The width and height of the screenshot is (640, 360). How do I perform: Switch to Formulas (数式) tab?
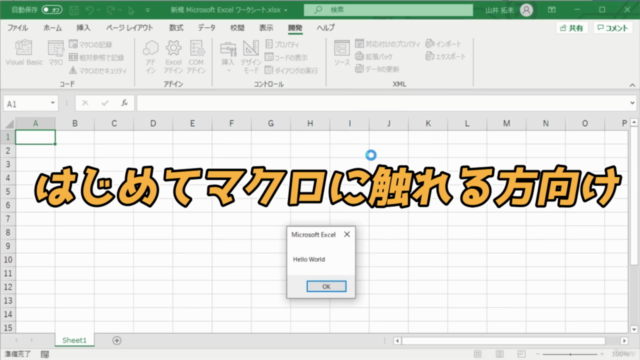pos(176,28)
